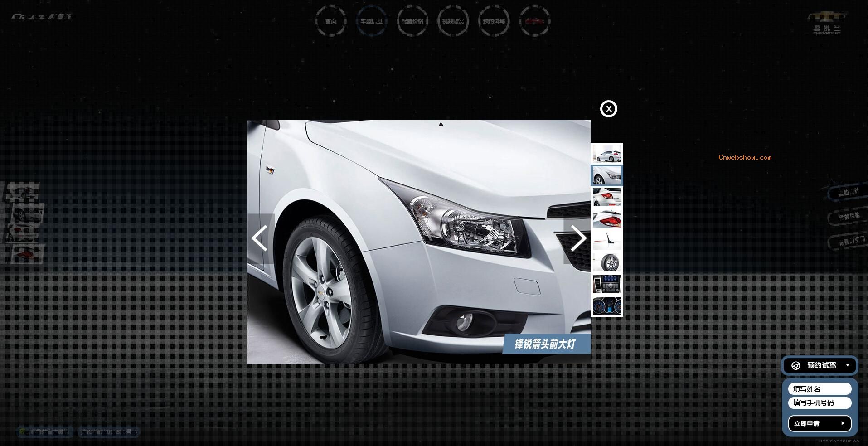Open the 视频欣赏 nav circle
Screen dimensions: 868x446
tap(453, 21)
